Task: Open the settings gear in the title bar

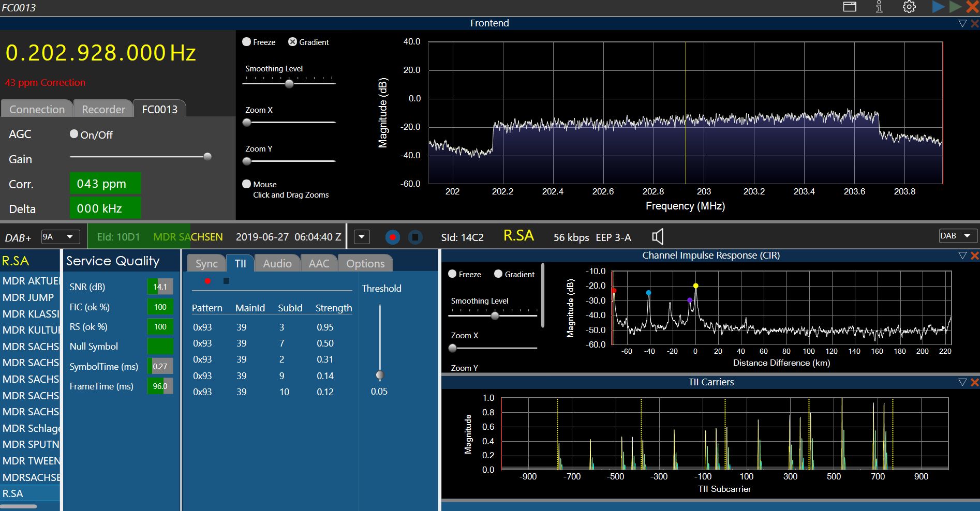Action: [909, 7]
